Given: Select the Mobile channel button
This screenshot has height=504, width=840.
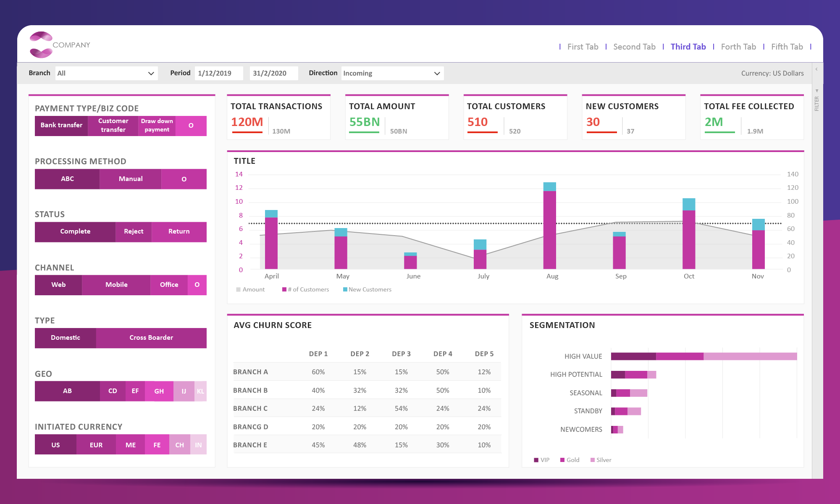Looking at the screenshot, I should (x=116, y=285).
